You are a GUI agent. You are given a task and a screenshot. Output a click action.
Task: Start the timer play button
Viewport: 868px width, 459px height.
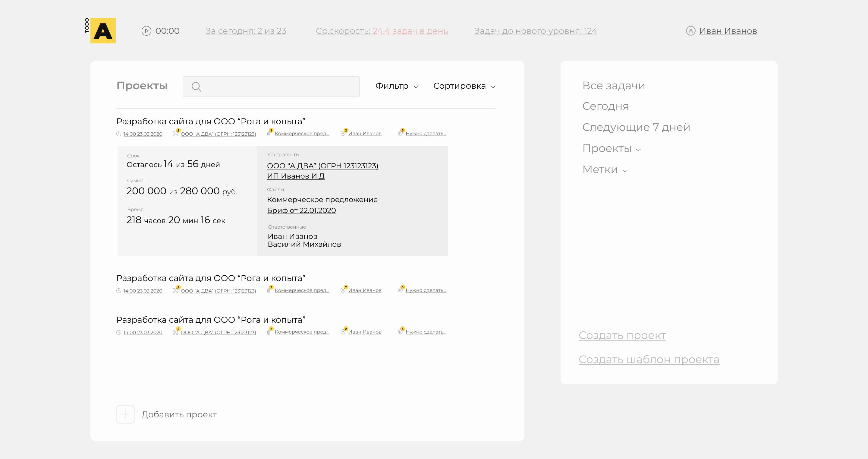(x=146, y=31)
